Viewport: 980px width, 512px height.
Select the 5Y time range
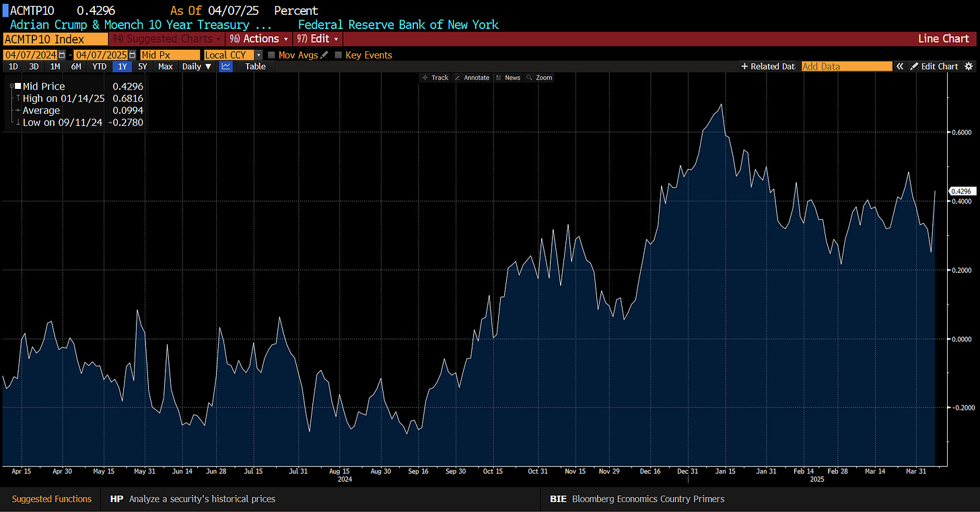pos(142,66)
